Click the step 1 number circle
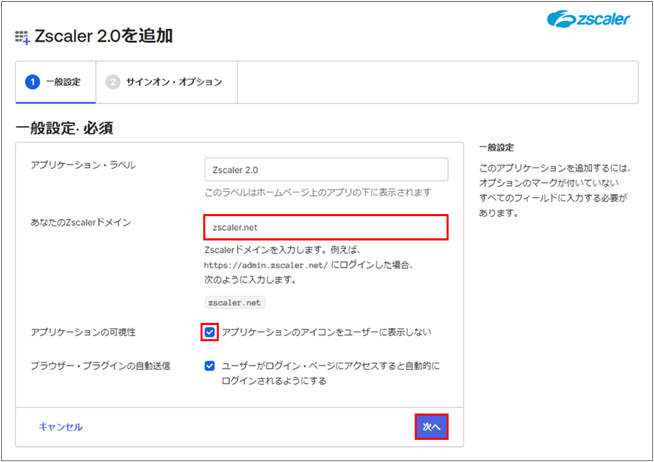Viewport: 654px width, 462px height. point(33,82)
